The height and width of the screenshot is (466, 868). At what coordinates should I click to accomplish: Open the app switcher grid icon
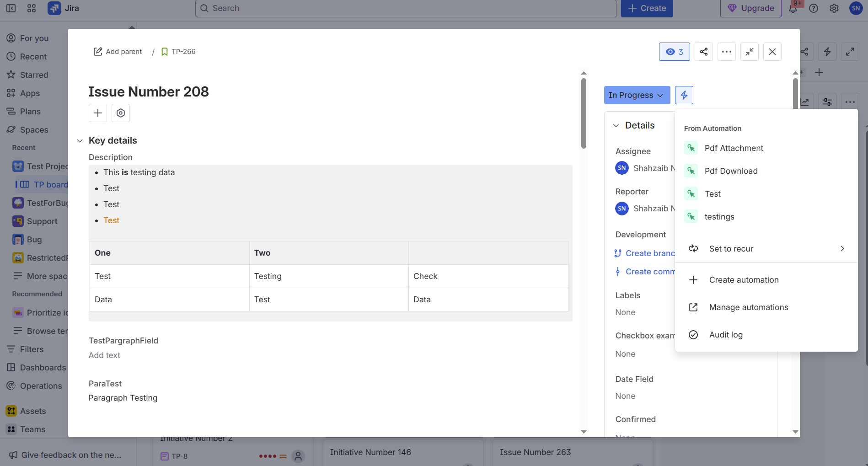(x=32, y=8)
